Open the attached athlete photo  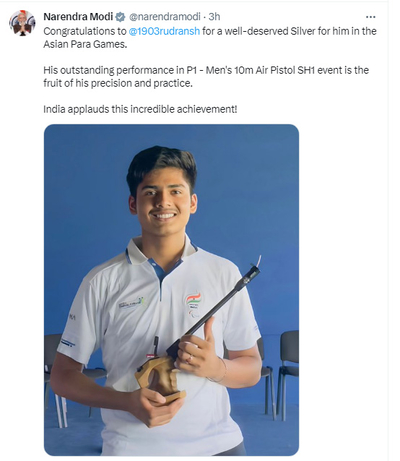click(171, 290)
